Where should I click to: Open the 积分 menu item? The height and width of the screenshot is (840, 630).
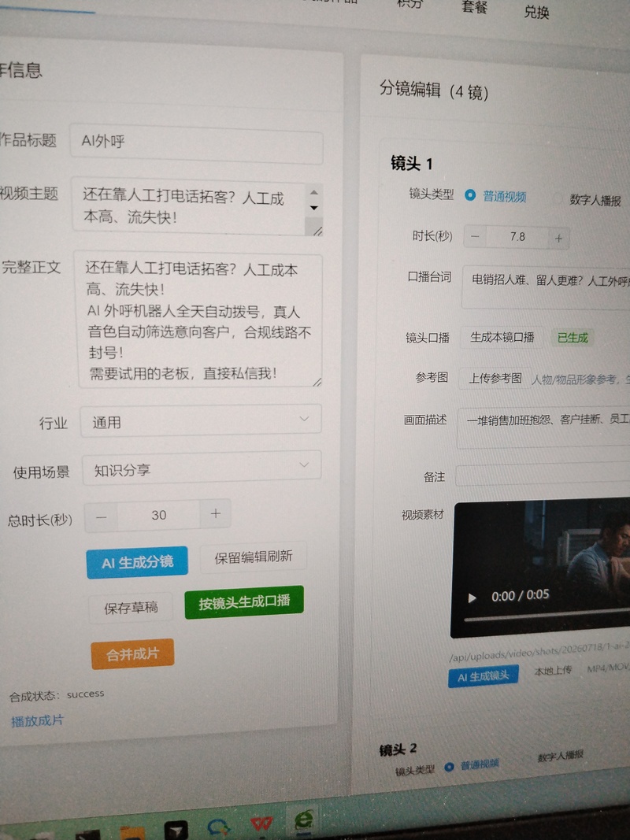409,4
